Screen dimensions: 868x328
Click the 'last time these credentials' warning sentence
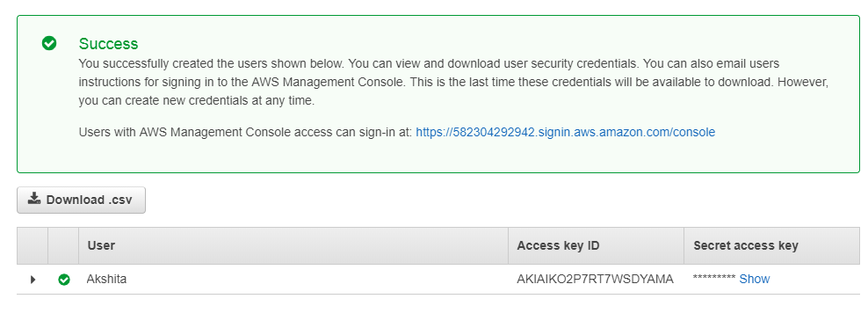(590, 83)
